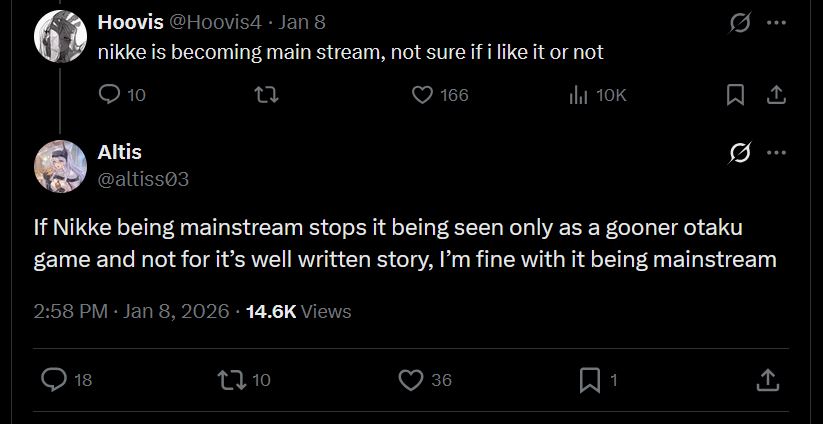Screen dimensions: 823x424
Task: Open the 2:58 PM · Jan 8, 2026 timestamp
Action: point(131,311)
